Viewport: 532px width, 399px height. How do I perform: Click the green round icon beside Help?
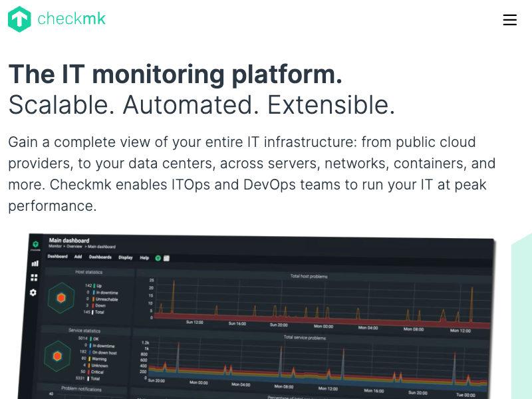pyautogui.click(x=158, y=258)
